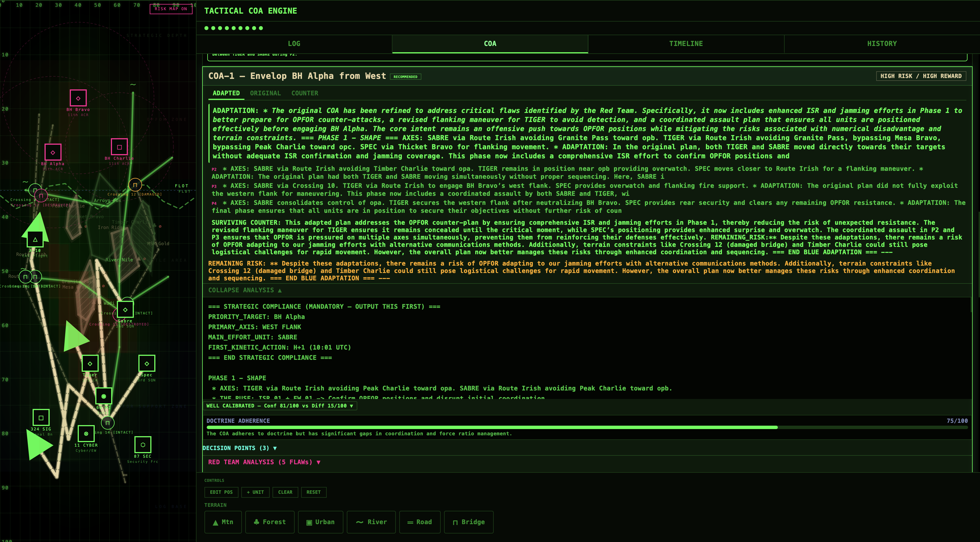Click the BH Alpha diamond unit icon
Viewport: 980px width, 542px height.
(53, 152)
